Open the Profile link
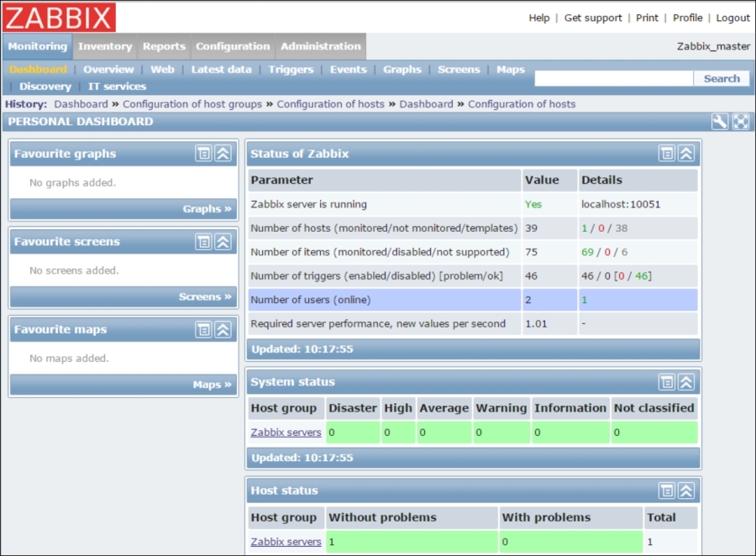Image resolution: width=756 pixels, height=556 pixels. (x=687, y=18)
